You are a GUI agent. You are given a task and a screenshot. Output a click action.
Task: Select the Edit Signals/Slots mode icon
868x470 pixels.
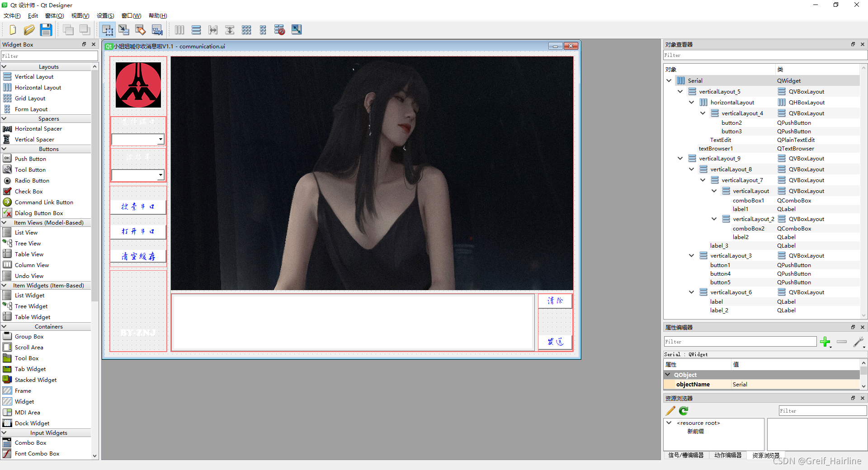[x=124, y=30]
